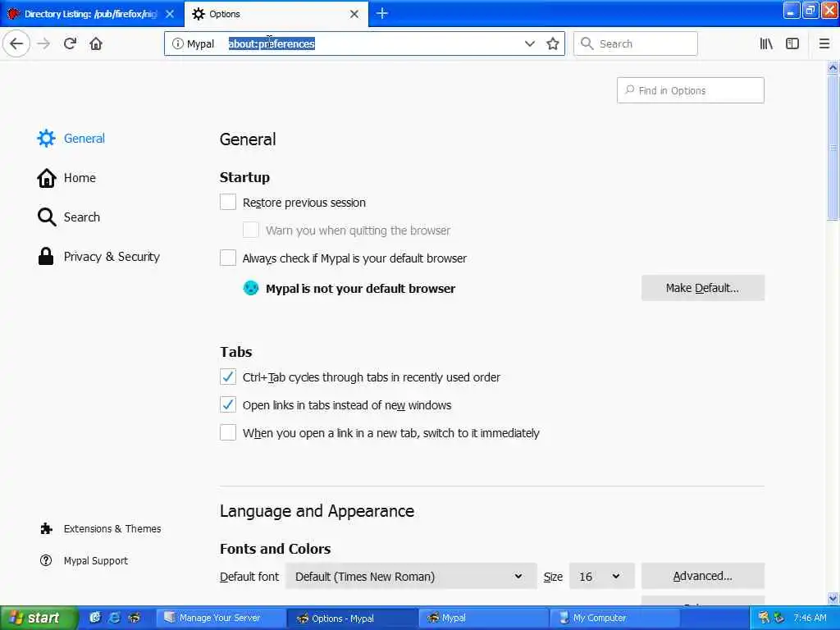Click the Mypal Support question mark icon
The width and height of the screenshot is (840, 630).
coord(46,560)
